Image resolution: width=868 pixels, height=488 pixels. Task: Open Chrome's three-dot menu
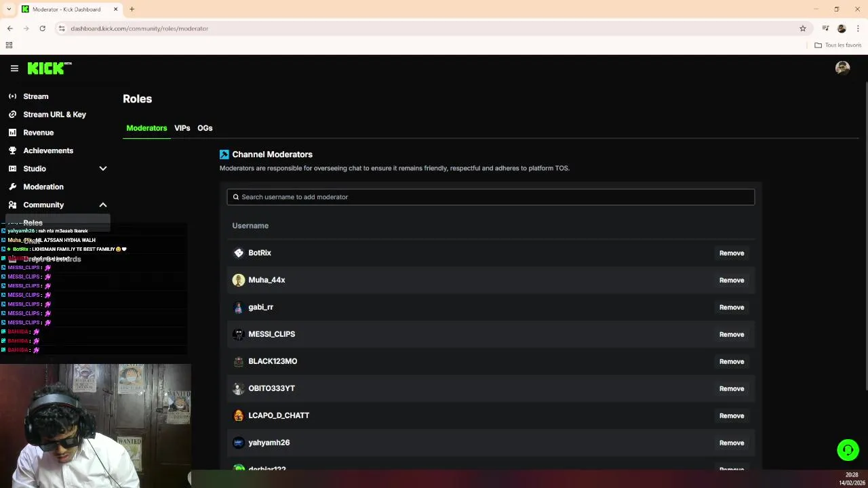[x=858, y=28]
